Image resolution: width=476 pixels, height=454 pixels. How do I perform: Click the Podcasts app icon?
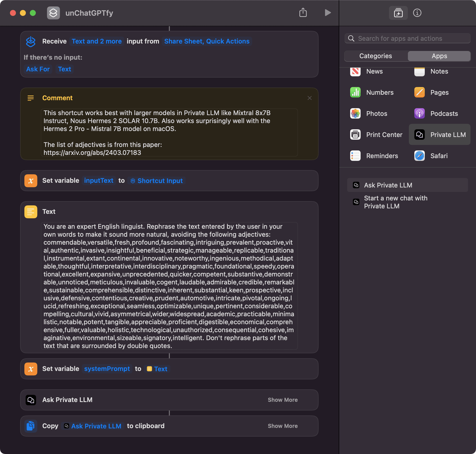[419, 113]
